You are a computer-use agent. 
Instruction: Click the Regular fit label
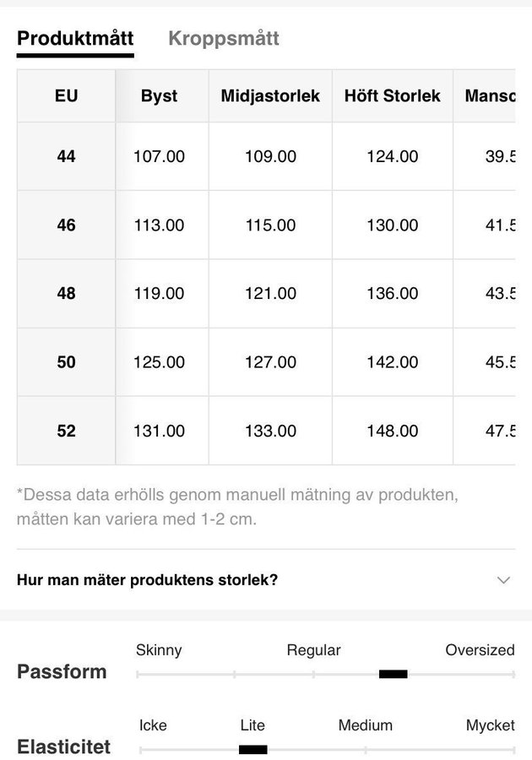313,650
